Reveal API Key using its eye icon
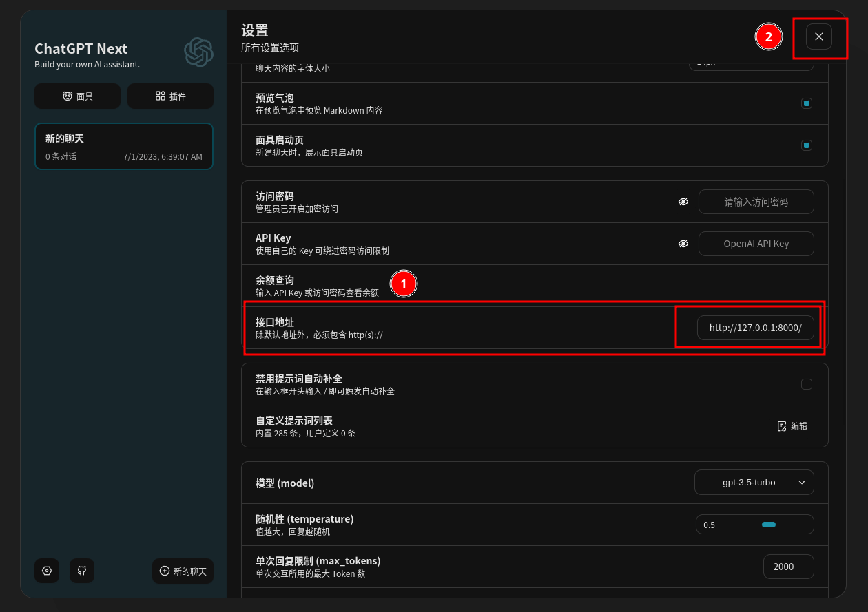The image size is (868, 612). point(683,244)
